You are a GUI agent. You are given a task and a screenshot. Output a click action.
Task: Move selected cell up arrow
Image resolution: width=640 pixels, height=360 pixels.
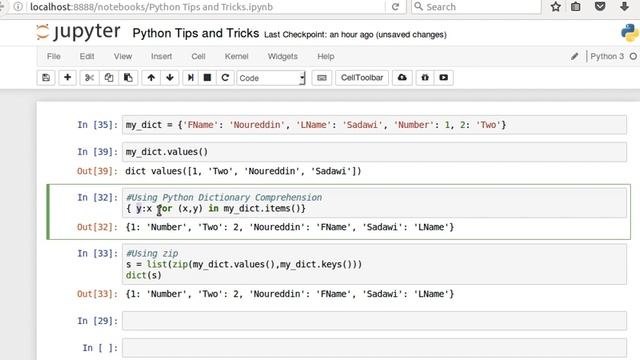151,78
